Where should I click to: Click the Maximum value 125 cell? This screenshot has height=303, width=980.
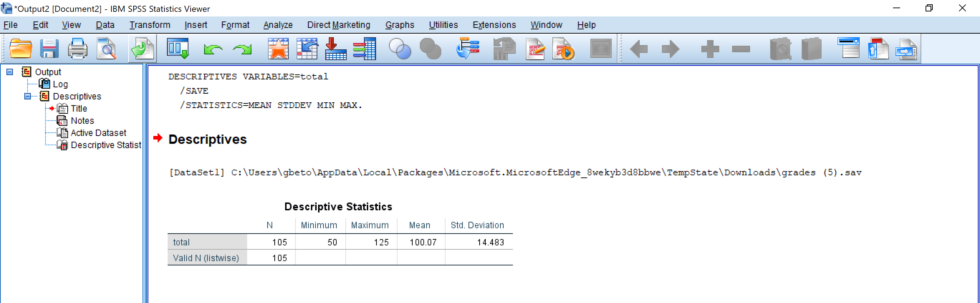pos(381,242)
